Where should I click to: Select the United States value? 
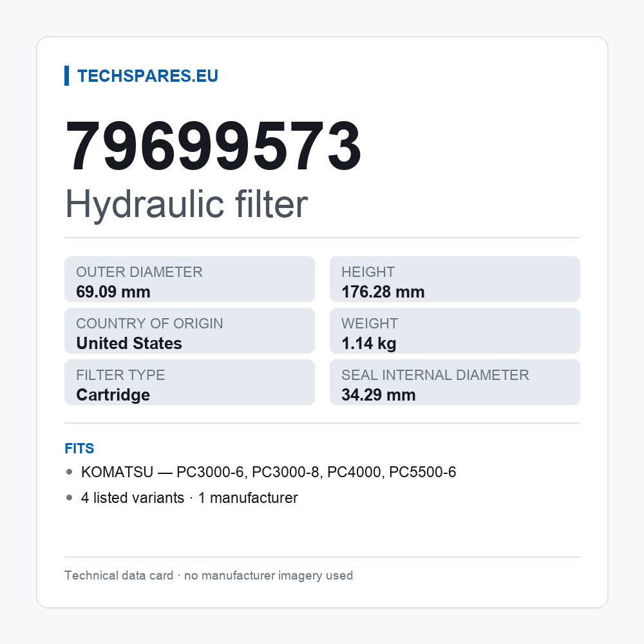click(129, 343)
